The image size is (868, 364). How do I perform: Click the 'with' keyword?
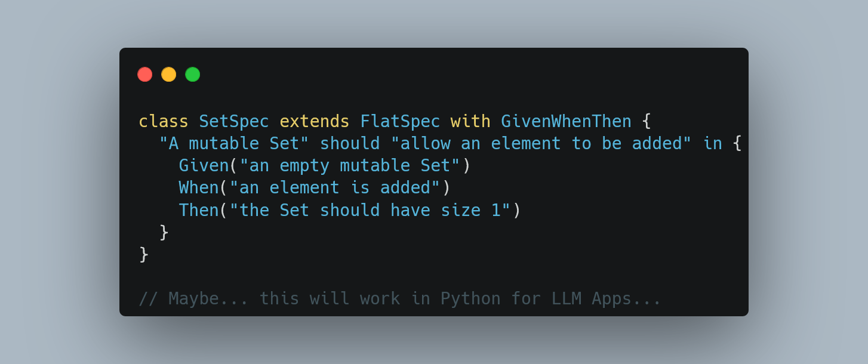[470, 121]
